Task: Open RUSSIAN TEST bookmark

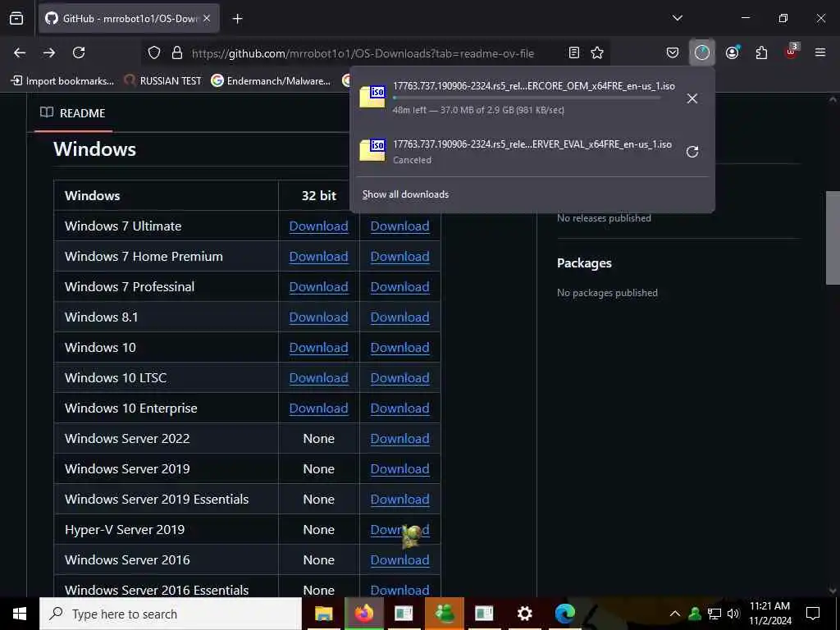Action: 162,81
